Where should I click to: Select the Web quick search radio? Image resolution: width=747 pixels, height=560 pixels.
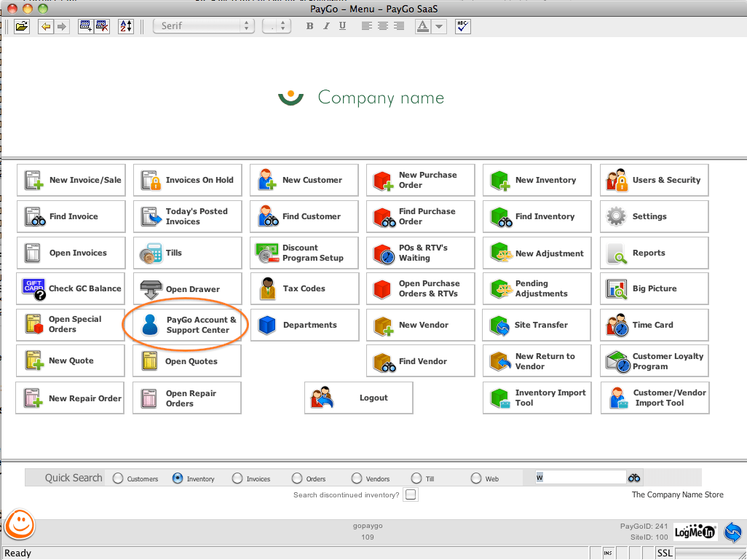476,478
